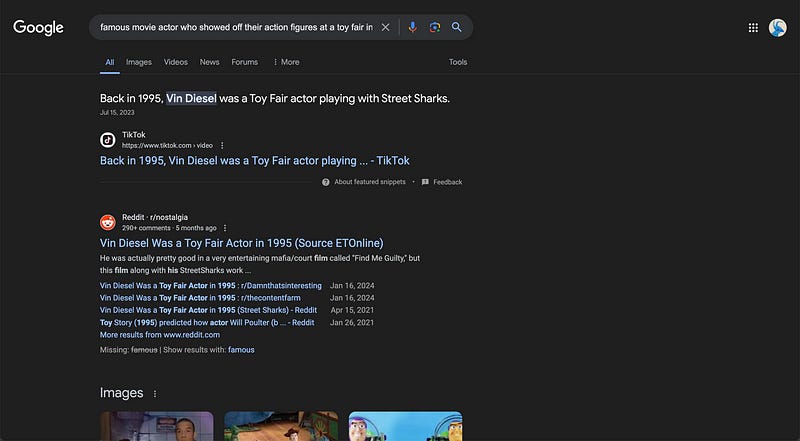800x441 pixels.
Task: Open options menu for TikTok result
Action: tap(222, 145)
